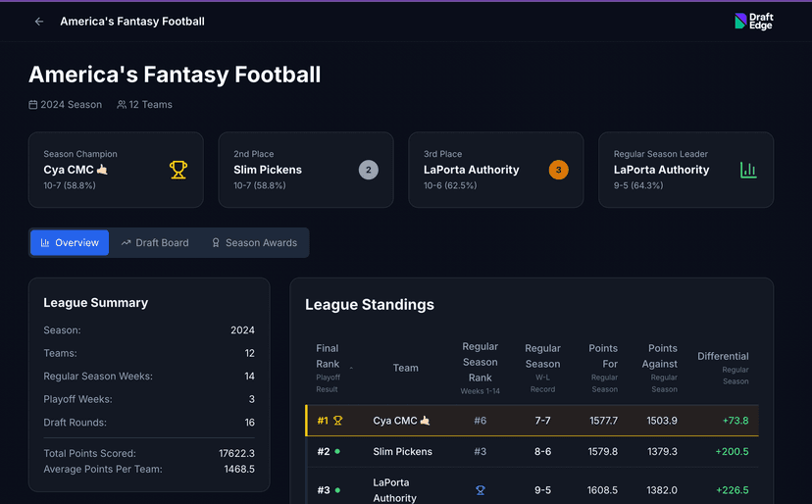The width and height of the screenshot is (812, 504).
Task: Select the Cya CMC team row
Action: point(401,421)
